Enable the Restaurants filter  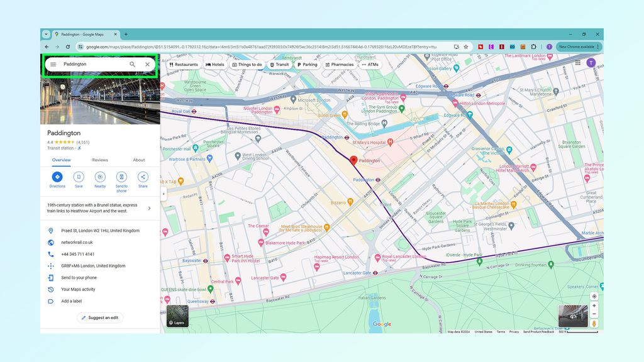pyautogui.click(x=185, y=64)
